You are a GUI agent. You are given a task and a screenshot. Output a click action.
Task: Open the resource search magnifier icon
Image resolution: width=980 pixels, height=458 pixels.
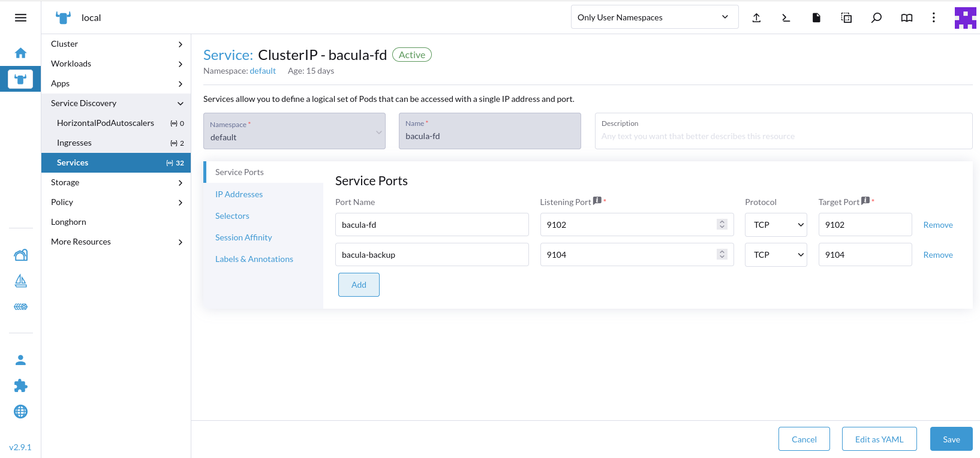coord(876,17)
